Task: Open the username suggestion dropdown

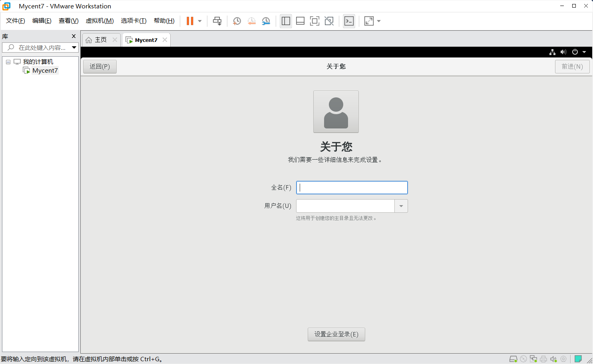Action: pos(401,206)
